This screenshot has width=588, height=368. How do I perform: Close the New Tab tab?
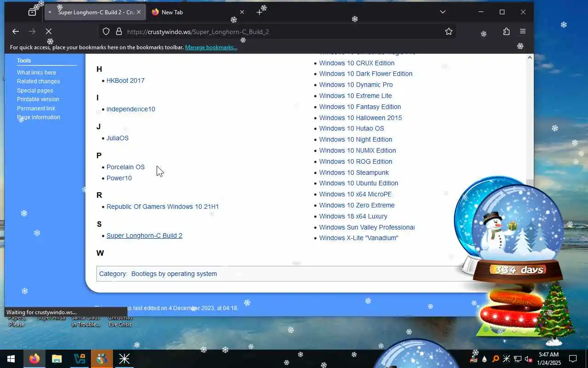click(242, 12)
